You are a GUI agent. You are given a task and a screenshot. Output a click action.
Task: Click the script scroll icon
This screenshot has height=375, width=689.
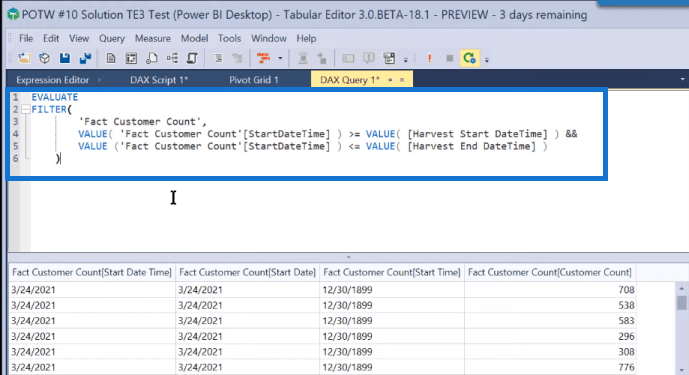point(192,58)
